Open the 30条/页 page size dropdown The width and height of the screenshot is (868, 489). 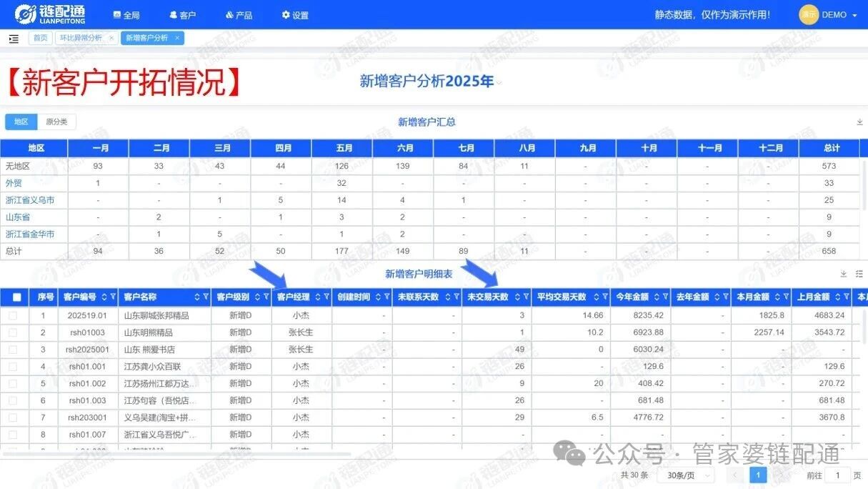coord(685,475)
